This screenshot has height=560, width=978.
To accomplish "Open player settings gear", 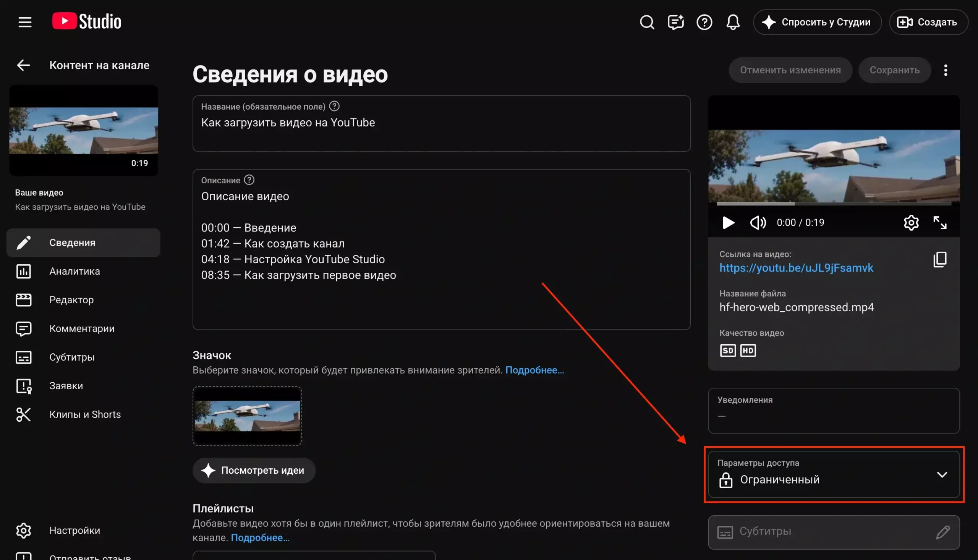I will [911, 223].
